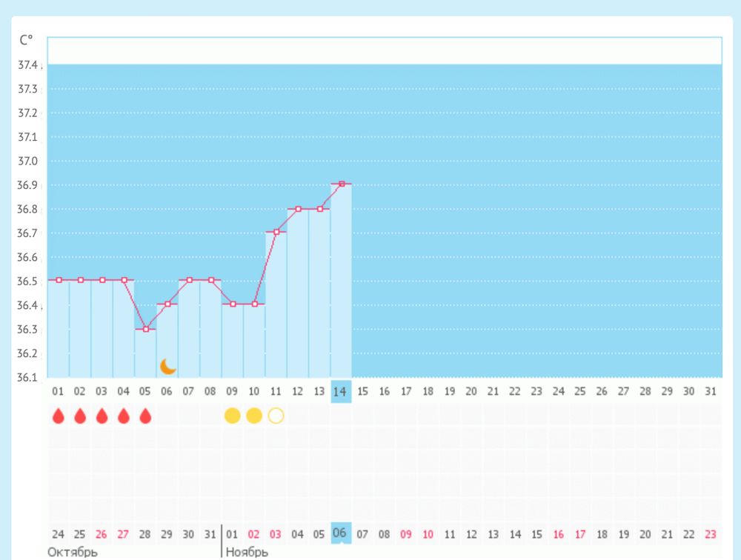
Task: Select date 24 in the October row
Action: coord(59,534)
